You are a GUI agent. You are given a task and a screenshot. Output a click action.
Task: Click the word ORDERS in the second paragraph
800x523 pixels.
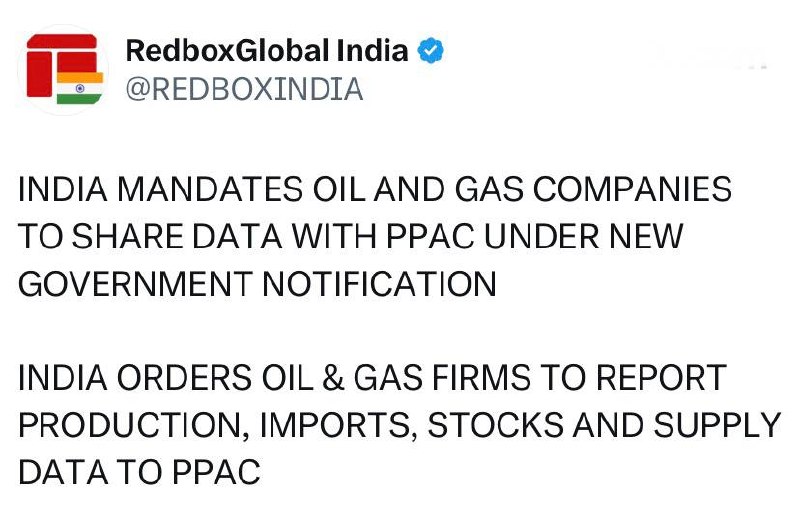[x=184, y=378]
